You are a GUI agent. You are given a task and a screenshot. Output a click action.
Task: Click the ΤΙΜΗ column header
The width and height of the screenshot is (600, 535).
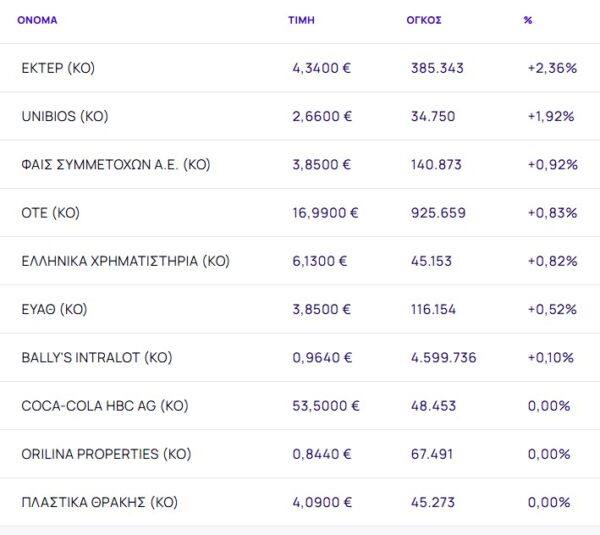[x=300, y=20]
